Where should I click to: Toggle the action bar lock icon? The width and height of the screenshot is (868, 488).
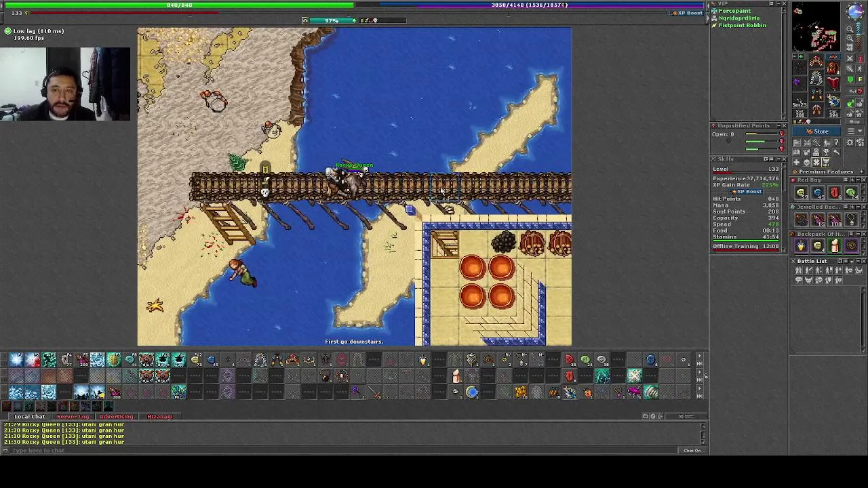[x=706, y=376]
